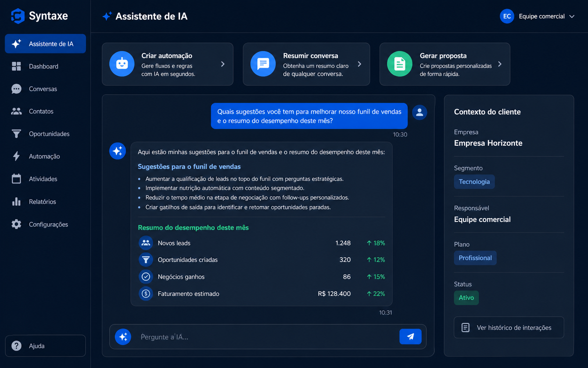The height and width of the screenshot is (368, 588).
Task: Click the dollar icon for Faturamento estimado
Action: coord(146,294)
